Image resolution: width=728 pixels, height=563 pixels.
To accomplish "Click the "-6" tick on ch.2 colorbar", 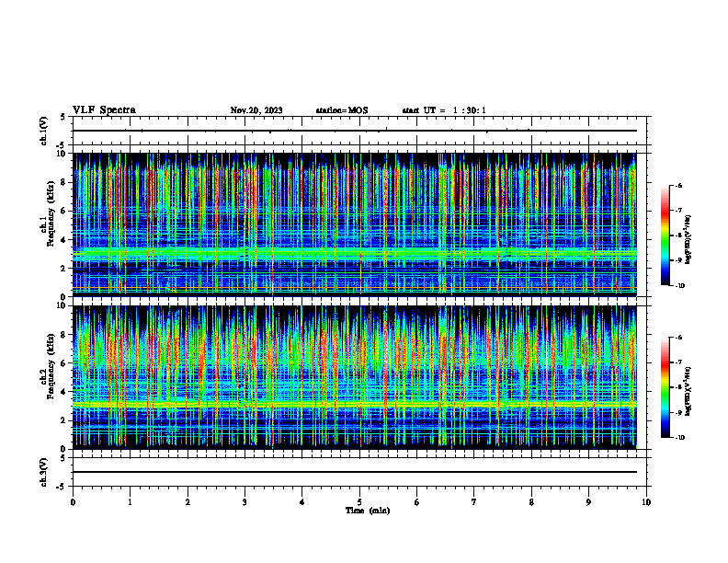I will 678,338.
